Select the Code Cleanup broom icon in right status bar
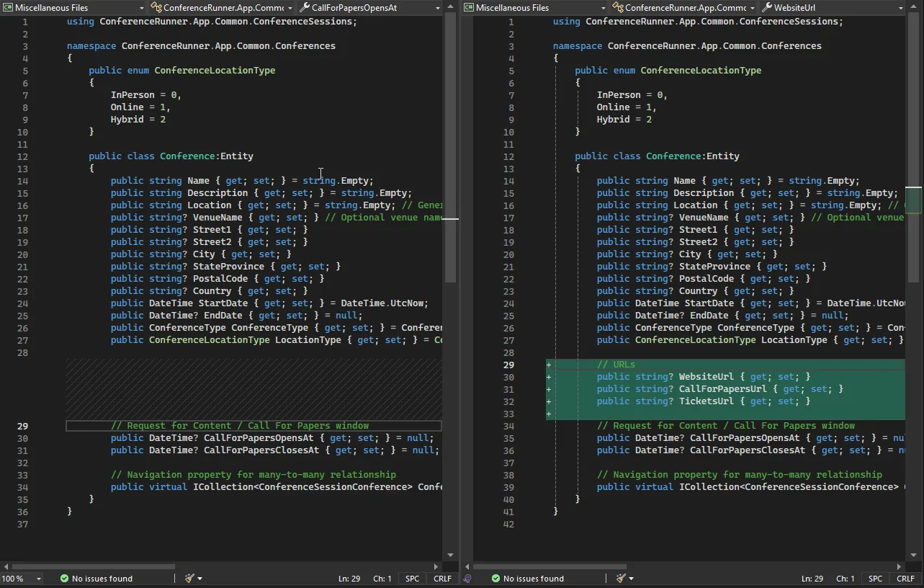Viewport: 924px width, 588px height. [621, 578]
